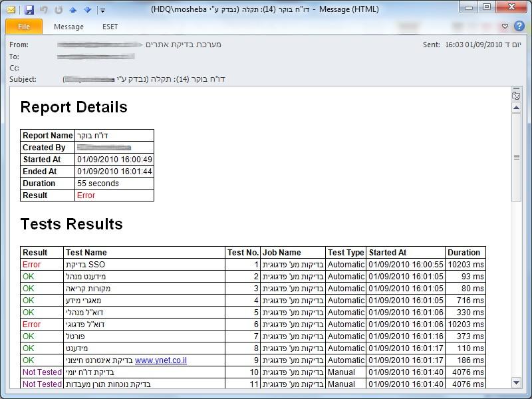Switch to the ESET ribbon tab
This screenshot has width=532, height=399.
pyautogui.click(x=110, y=27)
